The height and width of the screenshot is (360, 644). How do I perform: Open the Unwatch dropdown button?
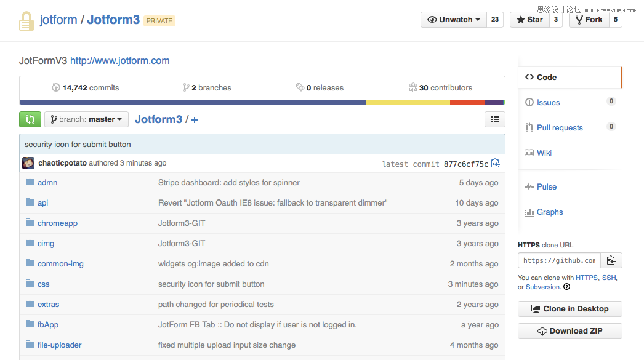pos(453,20)
